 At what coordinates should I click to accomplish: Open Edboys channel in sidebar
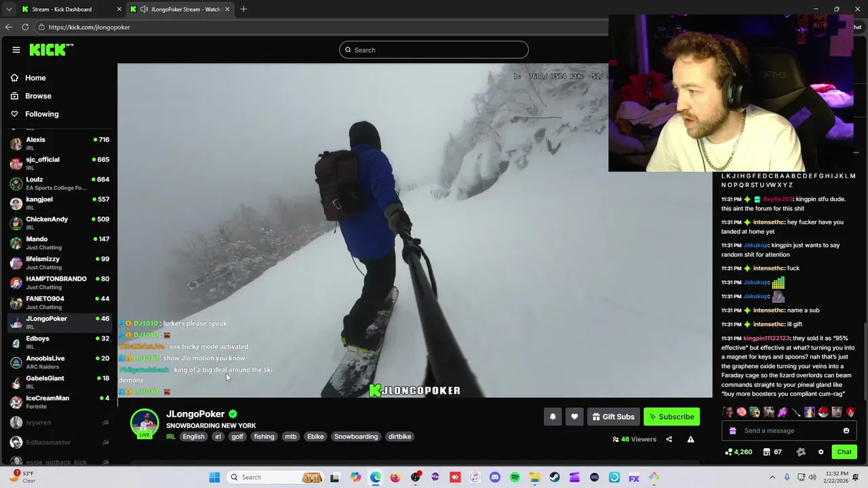coord(59,342)
